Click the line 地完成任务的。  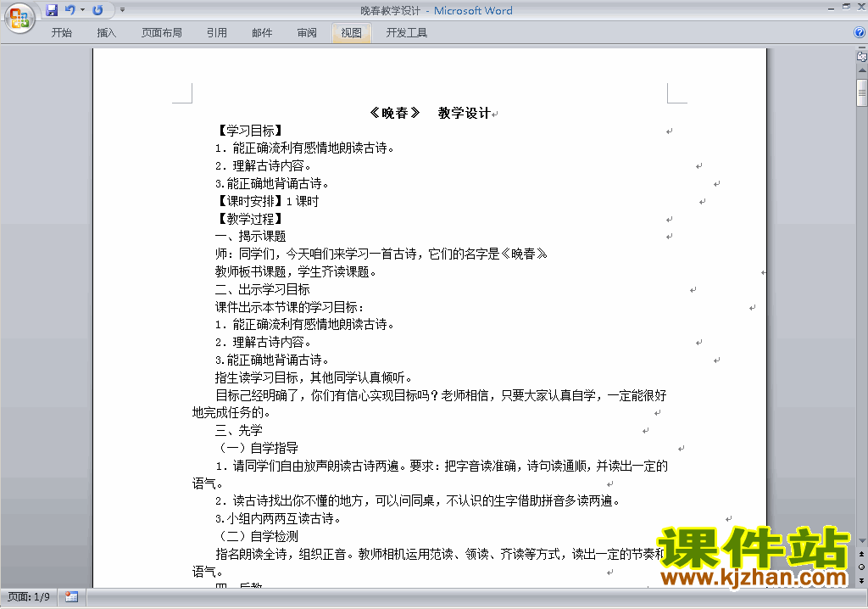coord(231,412)
